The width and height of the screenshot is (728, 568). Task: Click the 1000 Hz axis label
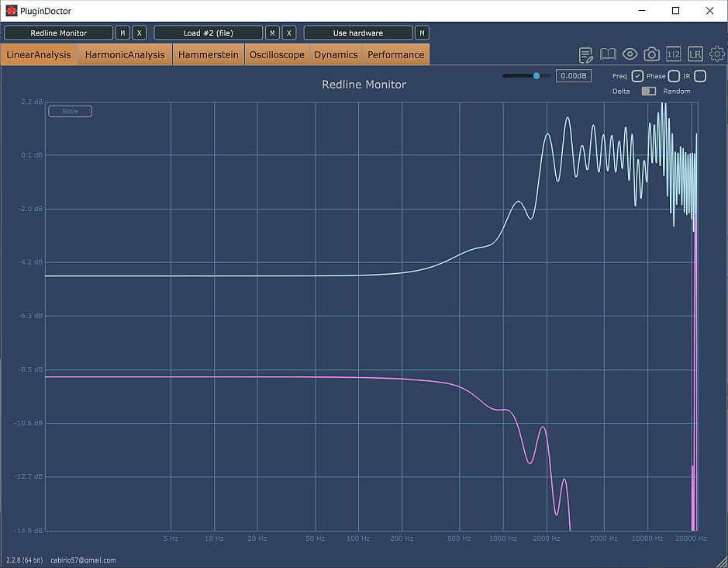503,539
